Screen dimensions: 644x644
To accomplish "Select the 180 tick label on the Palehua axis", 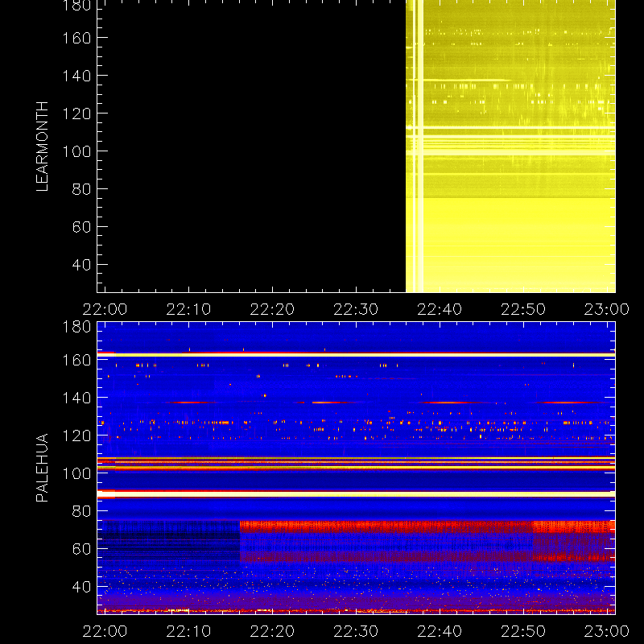I will (x=76, y=327).
